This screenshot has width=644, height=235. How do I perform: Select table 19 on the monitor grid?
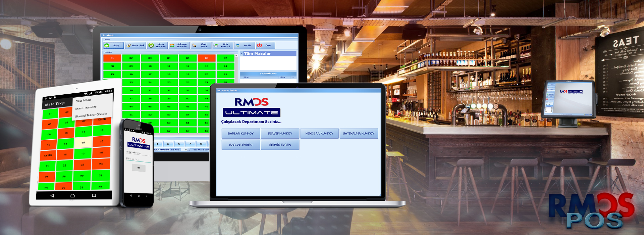pyautogui.click(x=187, y=74)
